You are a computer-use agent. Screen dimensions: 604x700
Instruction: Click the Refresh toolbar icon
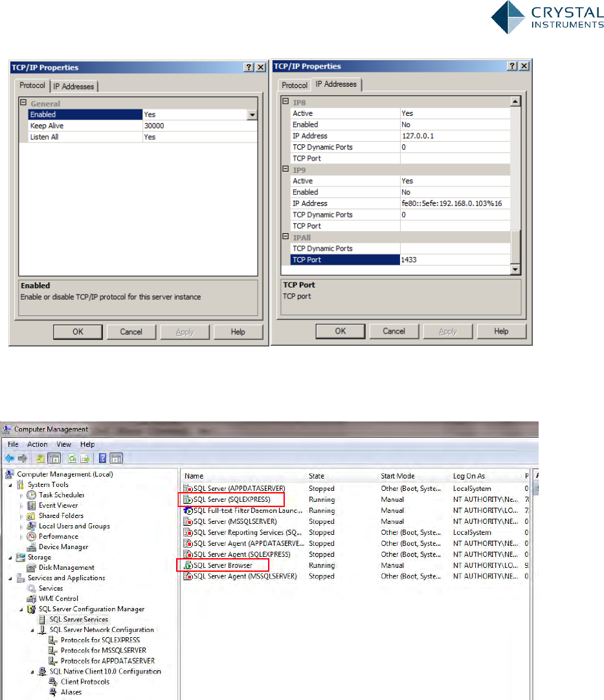tap(72, 458)
